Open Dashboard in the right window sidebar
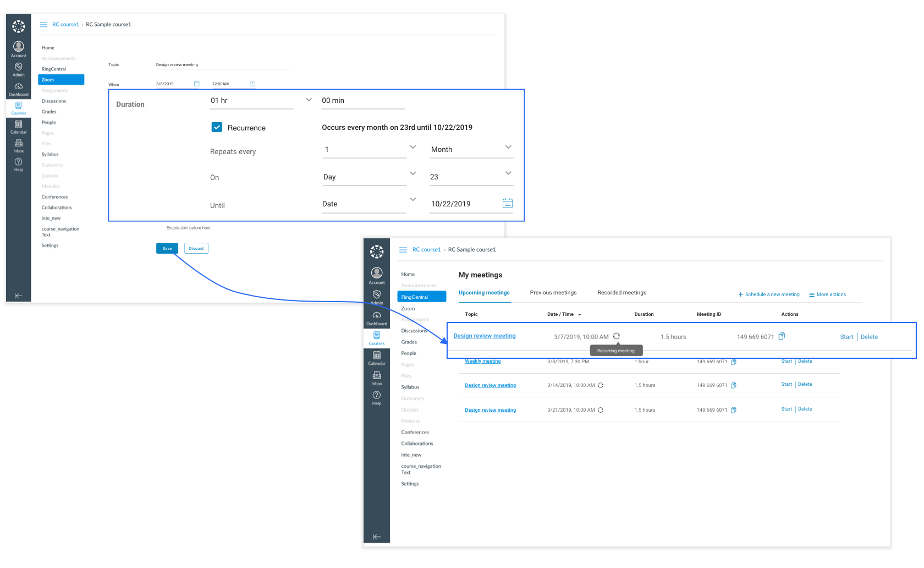This screenshot has width=924, height=568. (377, 318)
